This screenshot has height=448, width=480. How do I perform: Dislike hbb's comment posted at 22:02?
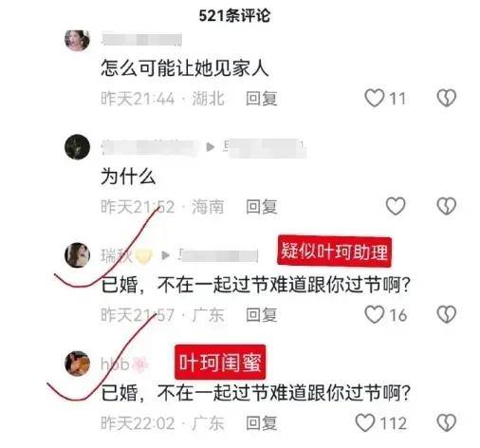(x=447, y=422)
